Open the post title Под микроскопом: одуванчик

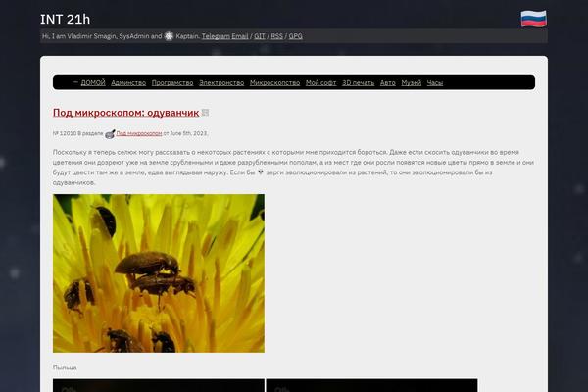[126, 113]
